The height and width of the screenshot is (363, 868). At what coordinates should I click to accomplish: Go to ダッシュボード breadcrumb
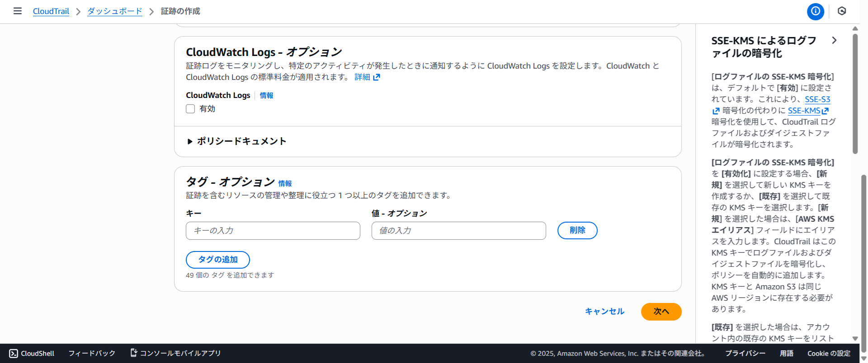(114, 11)
